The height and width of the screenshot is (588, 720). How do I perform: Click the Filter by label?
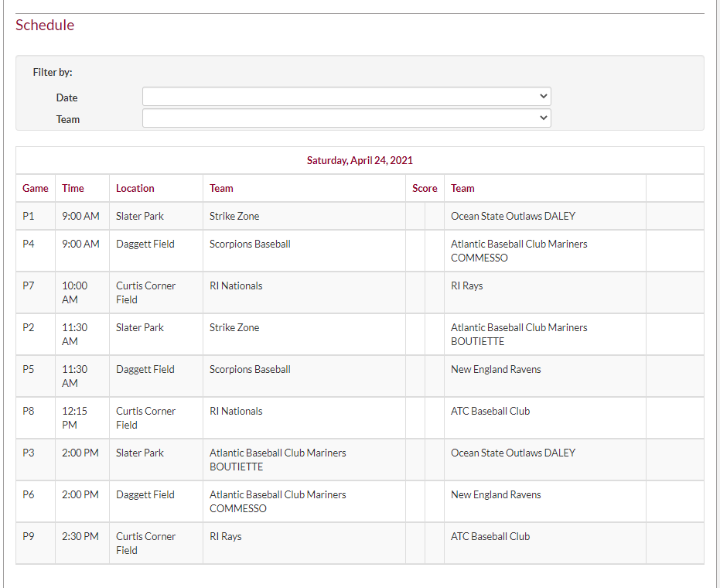[x=53, y=72]
